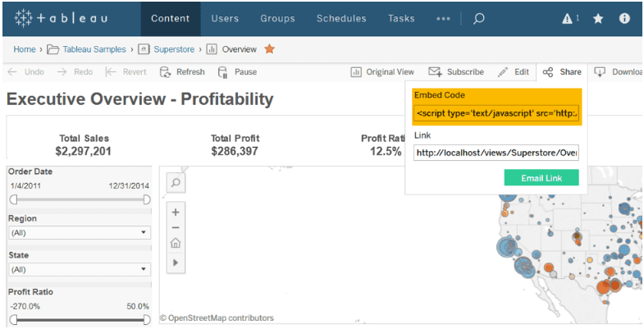Click the Redo toolbar button
Screen dimensions: 644x329
75,72
